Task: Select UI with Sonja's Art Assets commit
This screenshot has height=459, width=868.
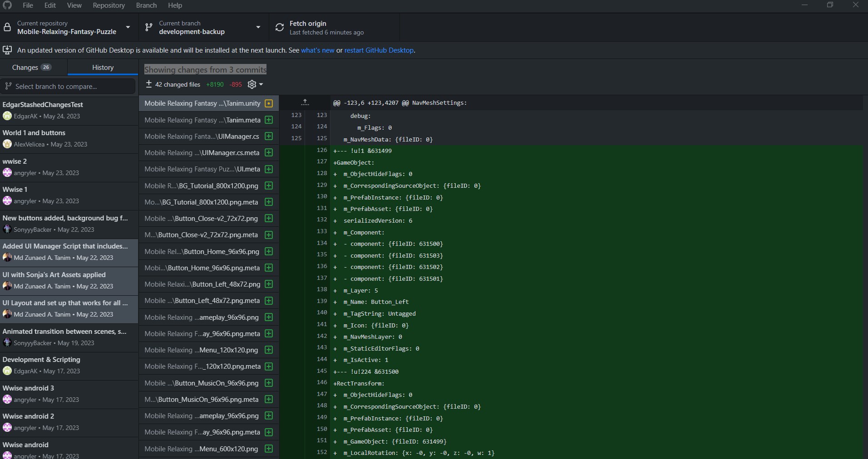Action: [69, 280]
